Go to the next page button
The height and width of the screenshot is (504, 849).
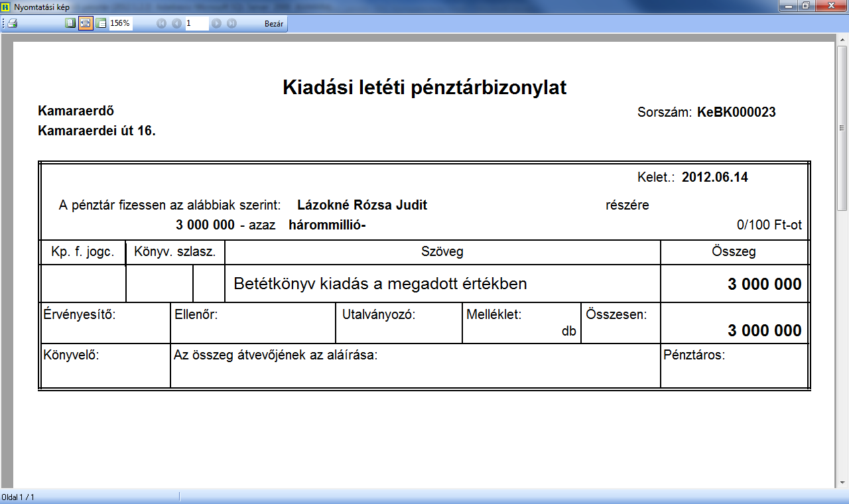216,23
